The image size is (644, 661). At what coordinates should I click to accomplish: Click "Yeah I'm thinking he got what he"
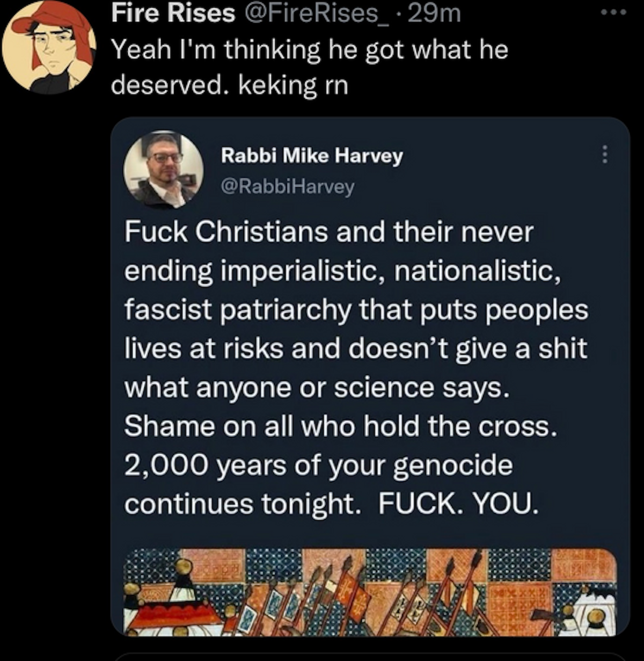click(309, 50)
